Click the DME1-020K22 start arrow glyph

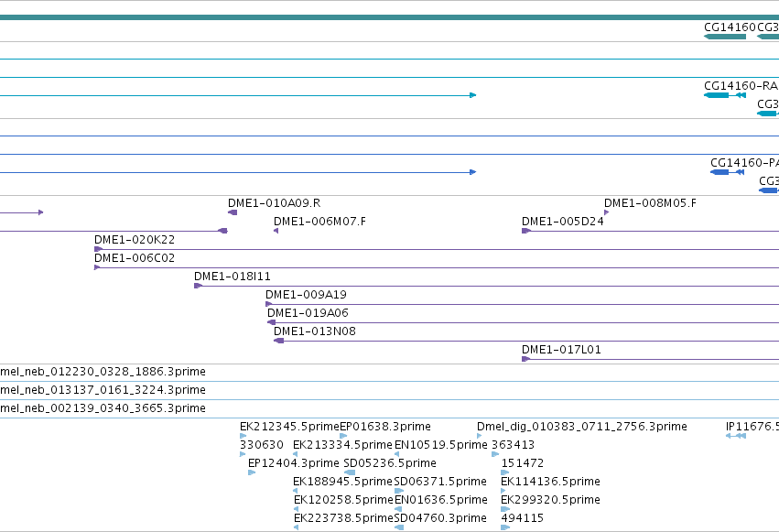point(98,249)
